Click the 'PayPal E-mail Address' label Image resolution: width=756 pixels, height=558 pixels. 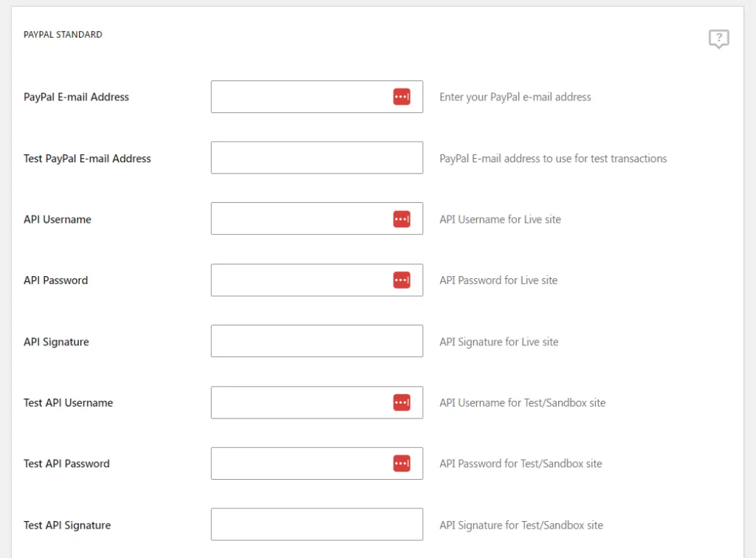[76, 97]
